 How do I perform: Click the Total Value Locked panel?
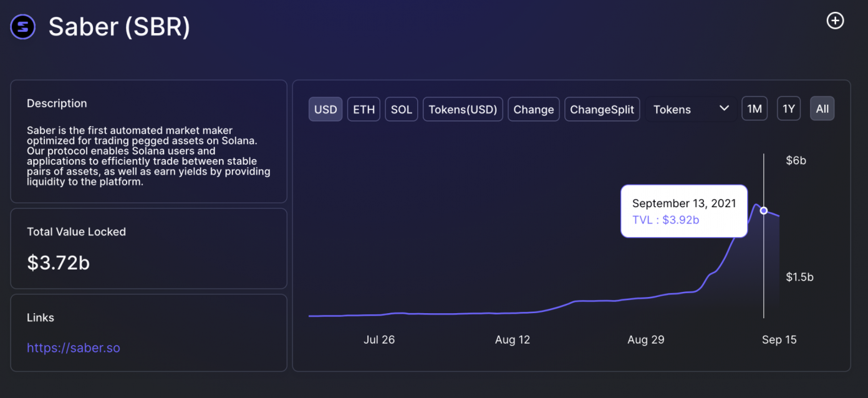click(x=148, y=248)
